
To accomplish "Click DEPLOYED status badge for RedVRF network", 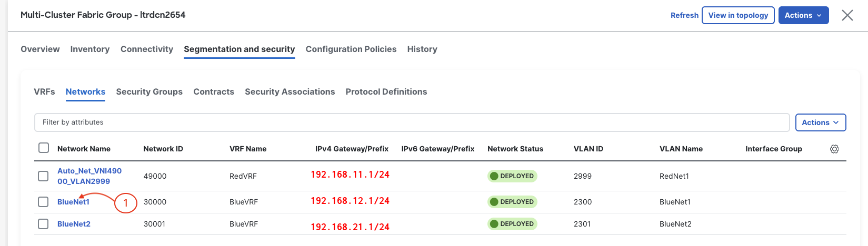I will (512, 176).
